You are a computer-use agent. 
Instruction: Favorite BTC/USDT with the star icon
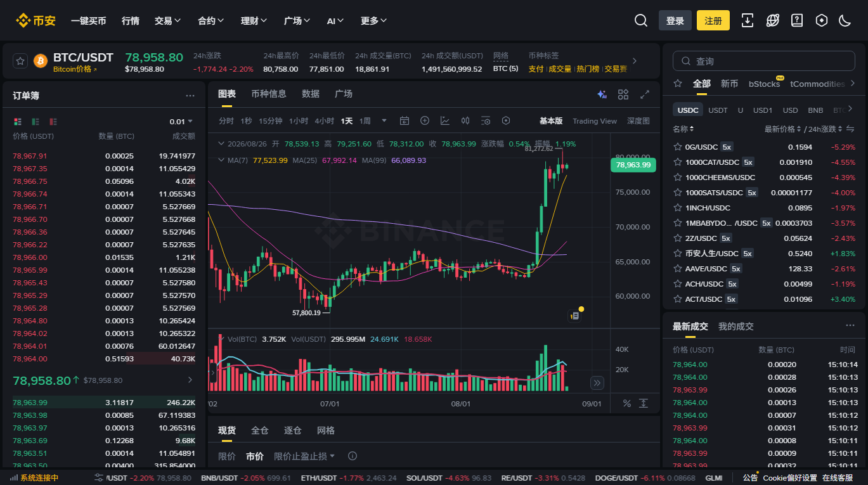coord(20,61)
